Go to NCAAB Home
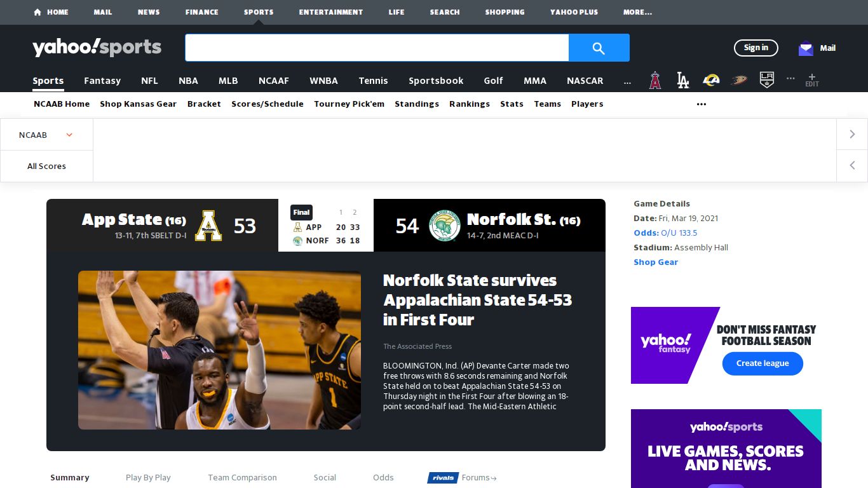This screenshot has height=488, width=868. [x=62, y=104]
